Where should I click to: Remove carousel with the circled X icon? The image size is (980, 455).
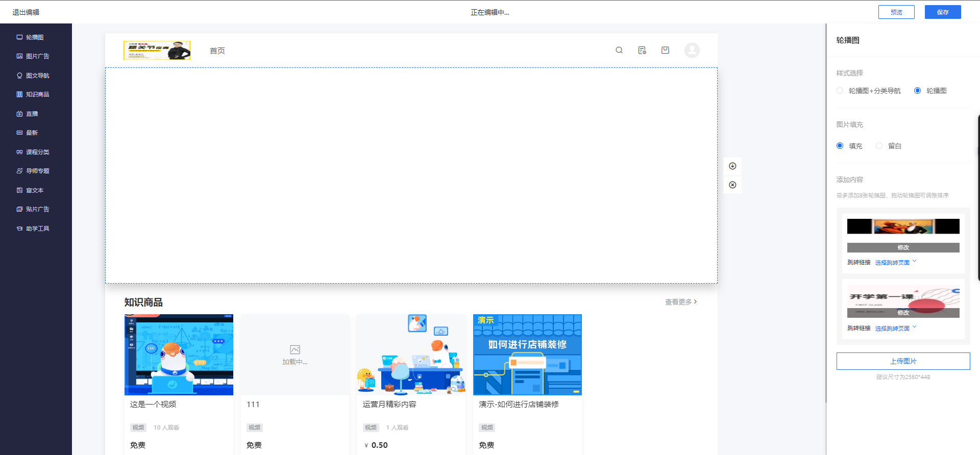coord(732,185)
